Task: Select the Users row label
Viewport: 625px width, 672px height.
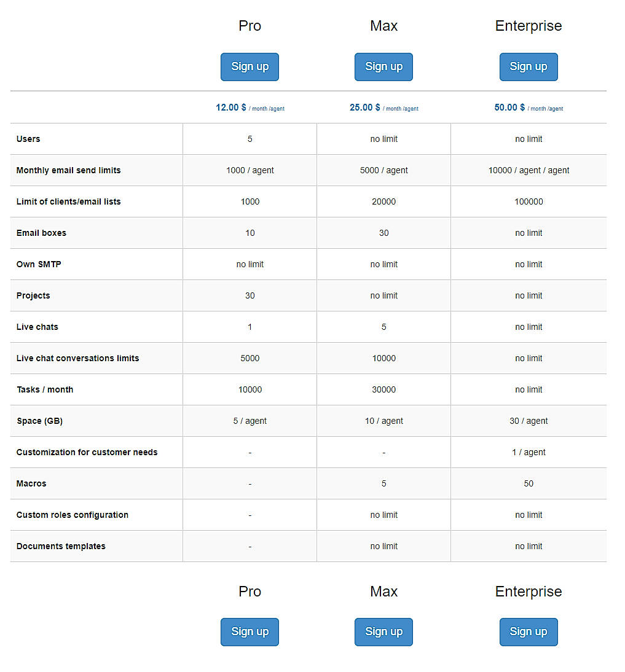Action: [28, 139]
